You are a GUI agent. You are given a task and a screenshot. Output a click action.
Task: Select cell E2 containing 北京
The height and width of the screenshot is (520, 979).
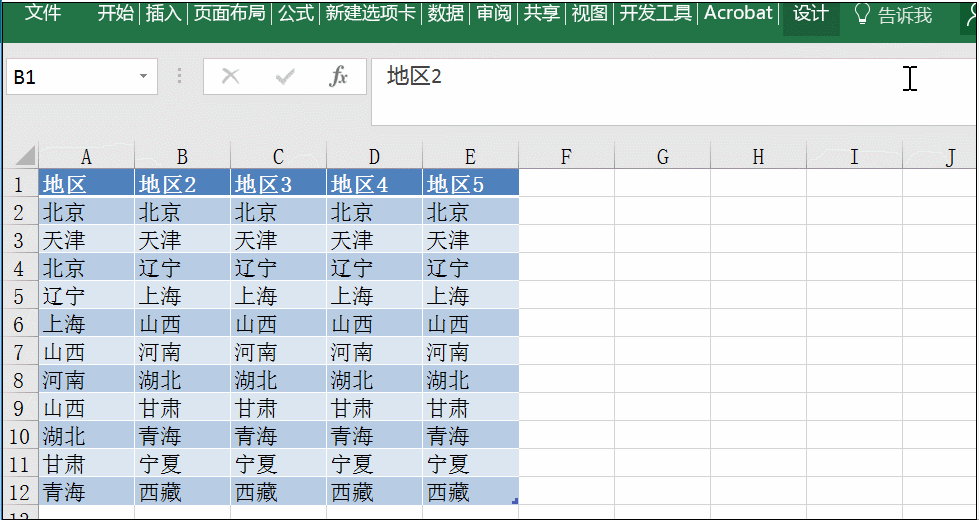(470, 212)
